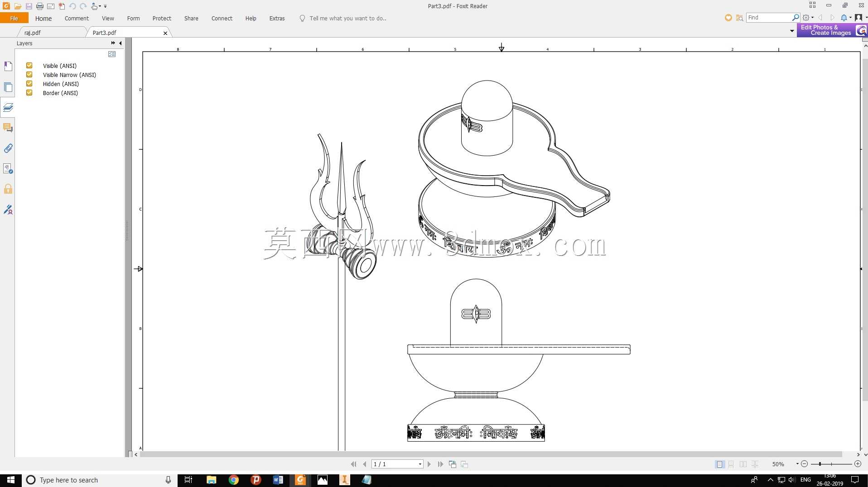
Task: Expand the Layers panel with double-arrow button
Action: (113, 43)
